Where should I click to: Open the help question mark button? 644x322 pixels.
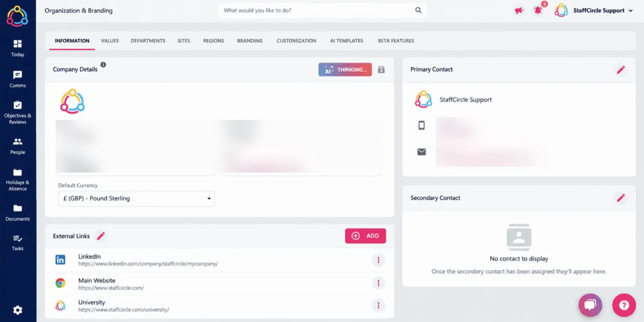(624, 305)
